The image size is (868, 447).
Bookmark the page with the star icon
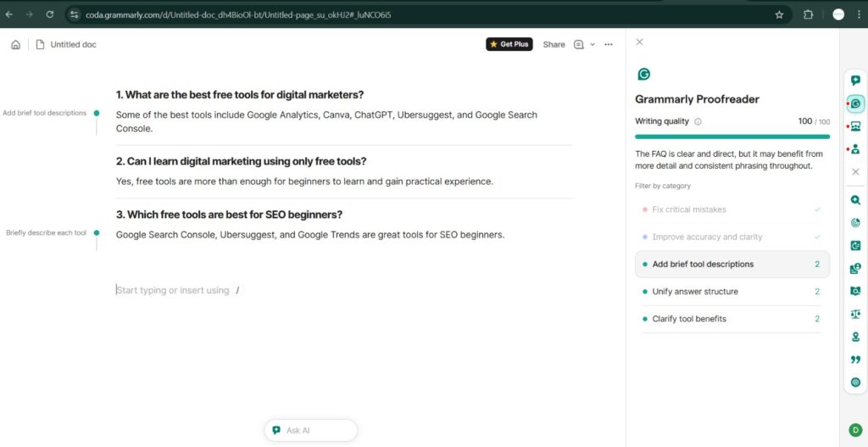pos(780,15)
